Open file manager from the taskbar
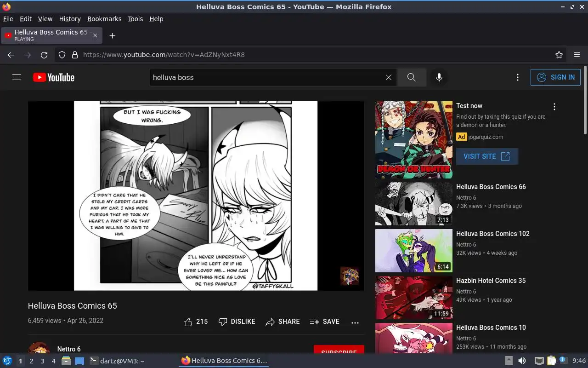This screenshot has width=588, height=368. click(66, 361)
